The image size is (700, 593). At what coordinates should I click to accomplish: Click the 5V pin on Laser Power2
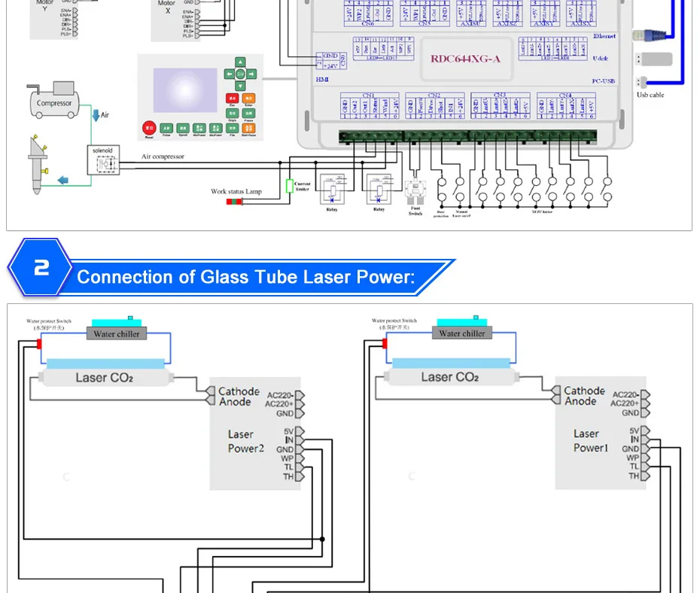(300, 431)
